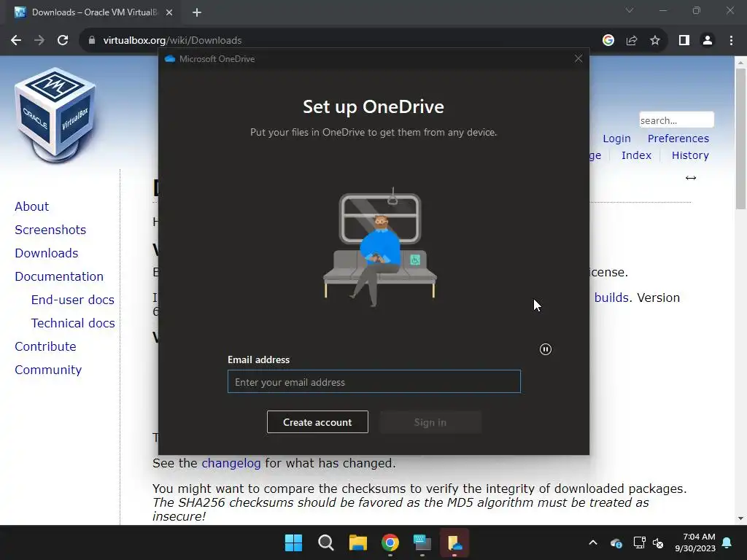Click the VirtualBox logo
Screen dimensions: 747x560
(55, 114)
